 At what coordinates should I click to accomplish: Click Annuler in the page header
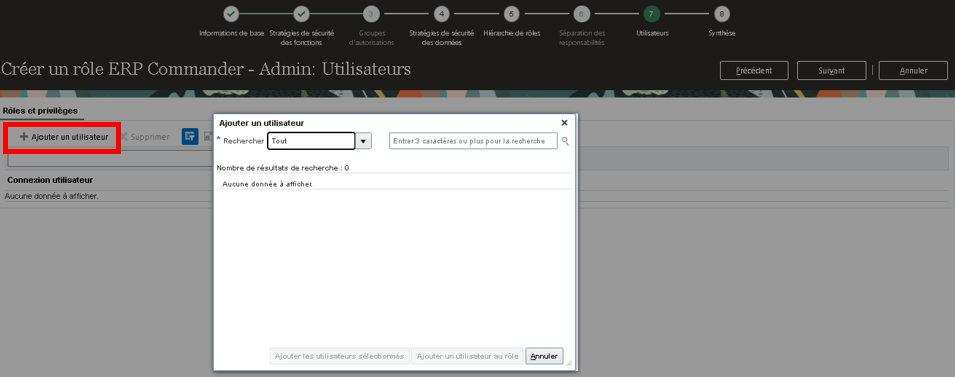[x=913, y=71]
